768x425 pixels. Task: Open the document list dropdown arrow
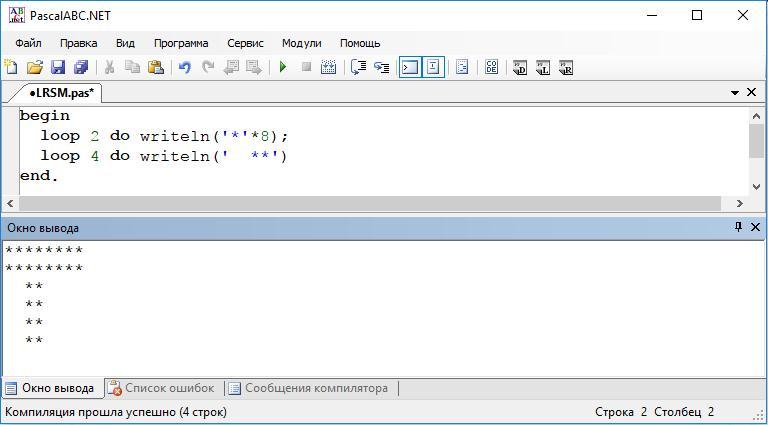click(735, 93)
